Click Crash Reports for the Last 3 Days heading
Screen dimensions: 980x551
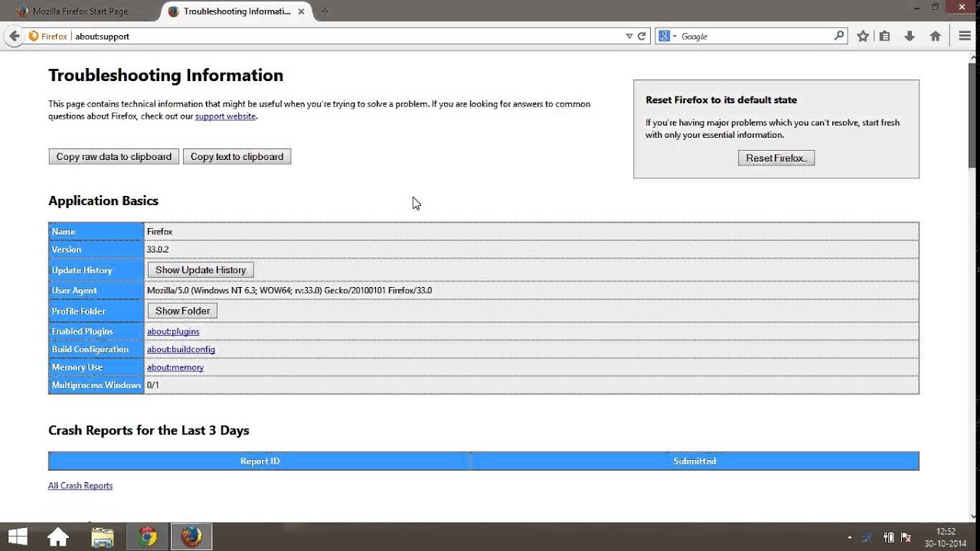tap(149, 430)
